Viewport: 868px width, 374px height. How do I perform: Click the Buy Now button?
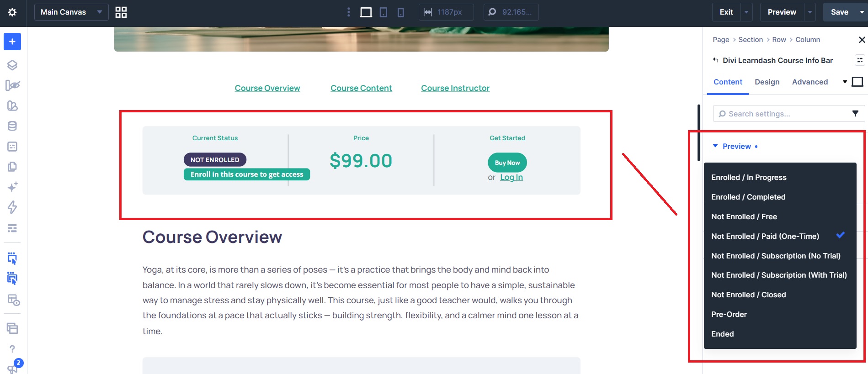507,163
